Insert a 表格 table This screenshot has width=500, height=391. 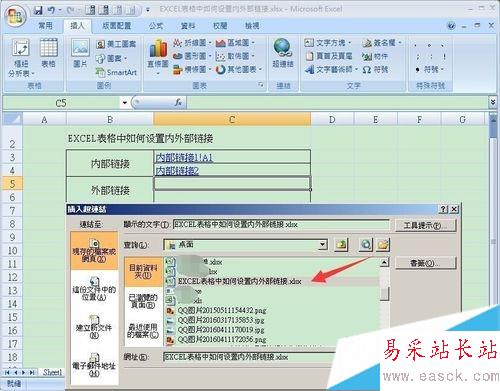tap(49, 53)
